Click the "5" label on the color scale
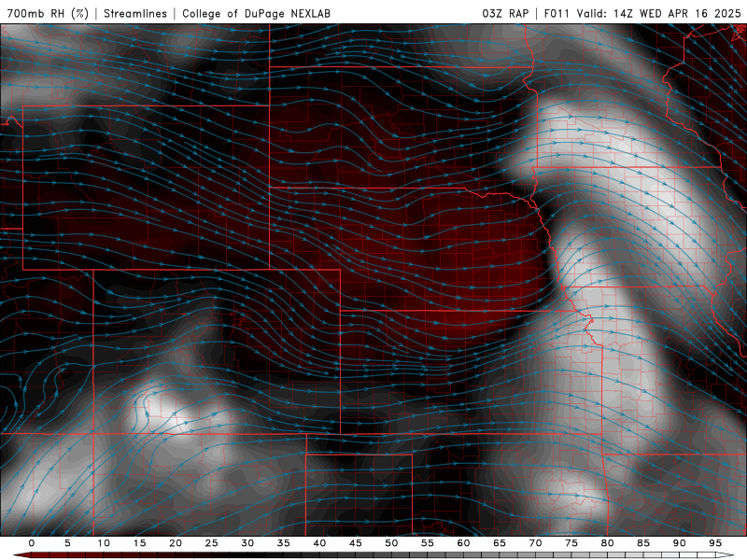Screen dimensions: 747x560 [67, 543]
